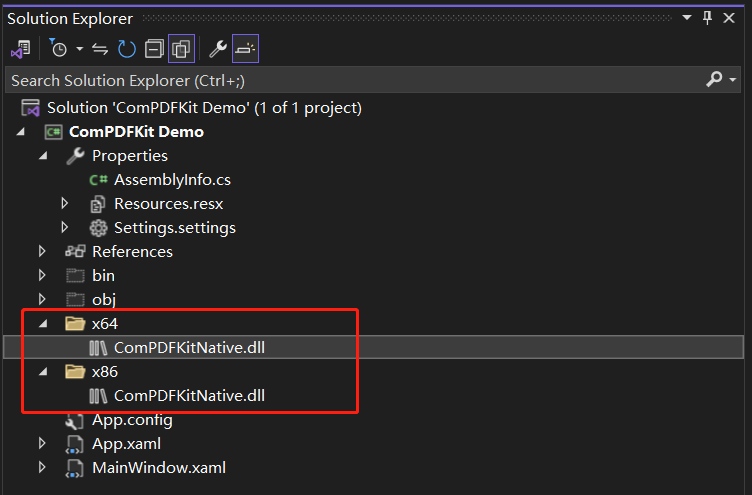Expand the App.xaml node
The height and width of the screenshot is (495, 752).
coord(42,443)
